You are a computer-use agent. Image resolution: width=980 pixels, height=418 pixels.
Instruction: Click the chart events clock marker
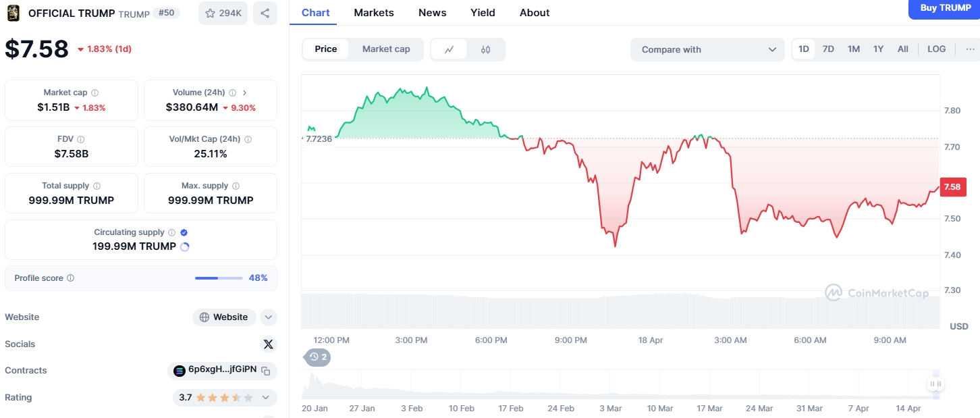pos(318,357)
